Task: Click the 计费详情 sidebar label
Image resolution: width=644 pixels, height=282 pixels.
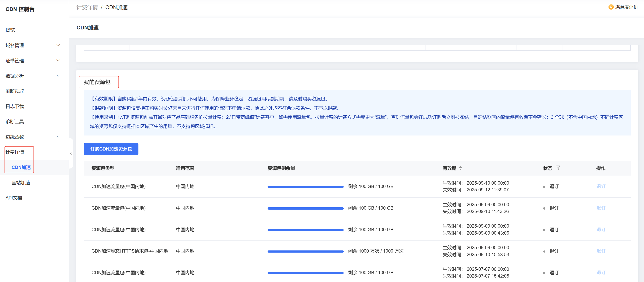Action: pos(15,152)
